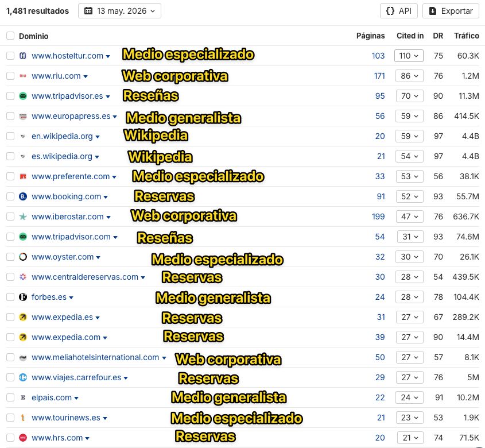Sort by the Páginas column header
This screenshot has width=485, height=448.
(370, 36)
